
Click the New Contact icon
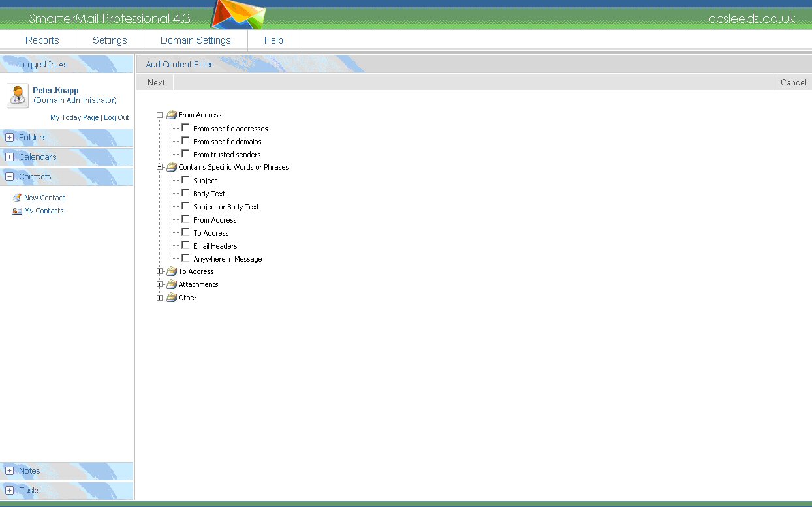[x=17, y=198]
